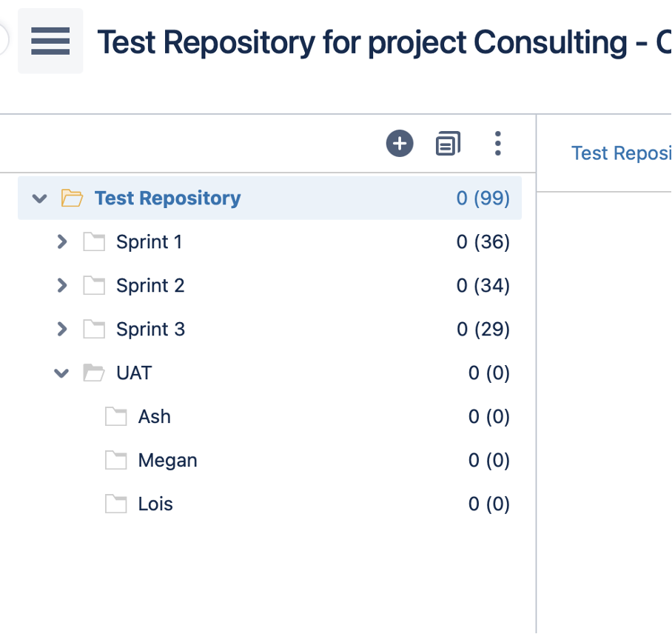Screen dimensions: 672x634
Task: Click the Test Repository tree label
Action: pyautogui.click(x=167, y=198)
